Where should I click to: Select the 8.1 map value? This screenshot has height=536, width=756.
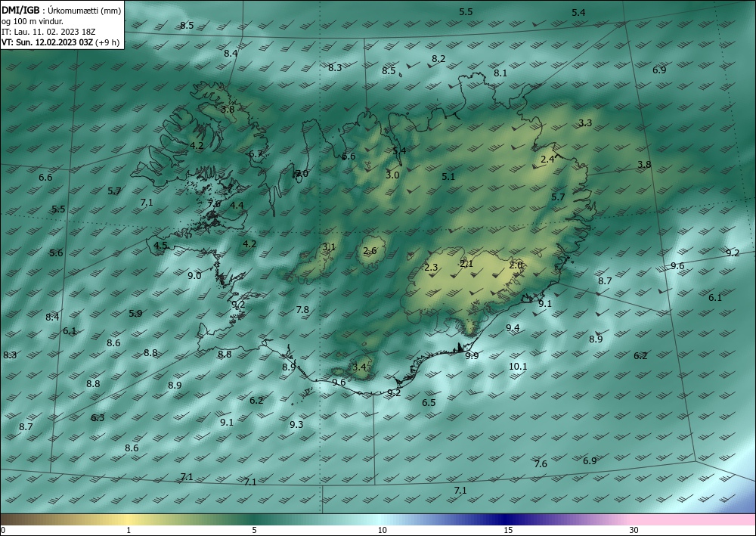pyautogui.click(x=500, y=73)
